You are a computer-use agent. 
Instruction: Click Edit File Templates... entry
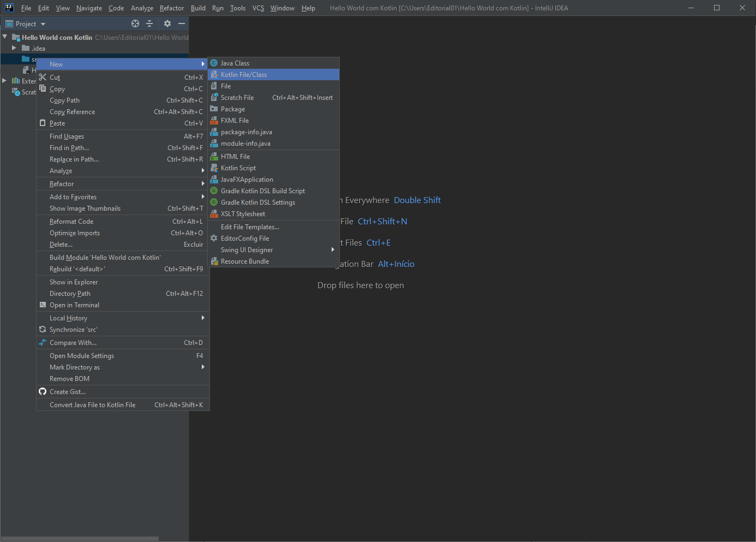click(250, 227)
